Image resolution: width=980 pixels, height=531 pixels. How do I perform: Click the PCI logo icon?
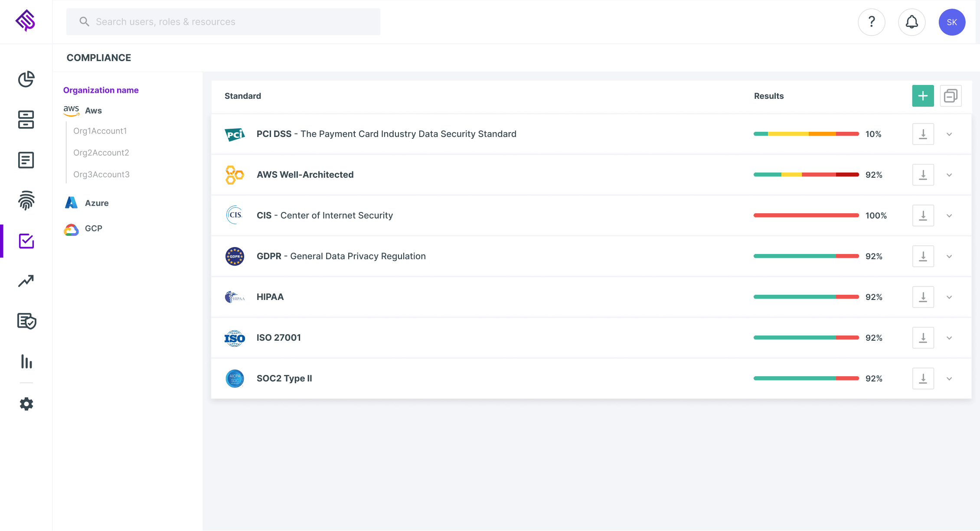pyautogui.click(x=235, y=134)
